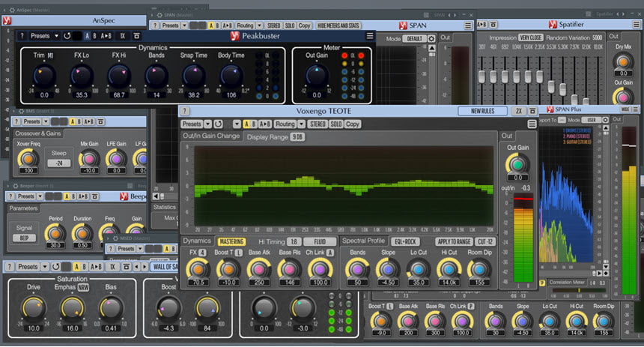This screenshot has height=347, width=644.
Task: Open BMS Presets dropdown arrow
Action: (46, 121)
